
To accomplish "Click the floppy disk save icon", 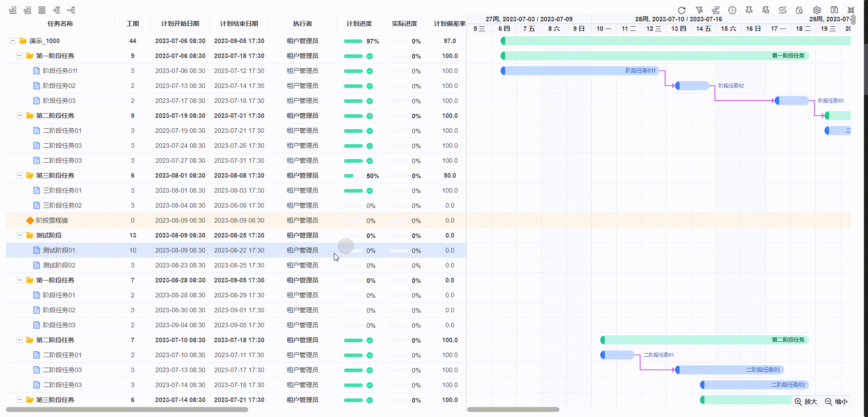I will click(834, 10).
